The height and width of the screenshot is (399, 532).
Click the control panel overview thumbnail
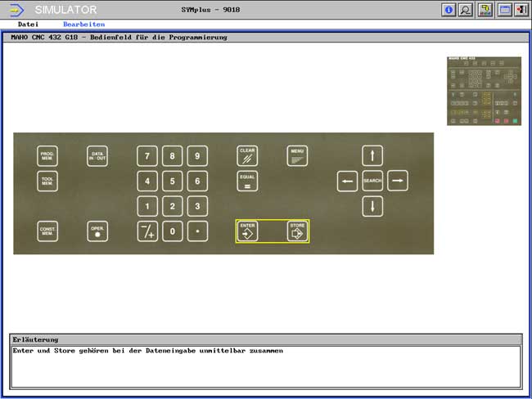click(484, 91)
